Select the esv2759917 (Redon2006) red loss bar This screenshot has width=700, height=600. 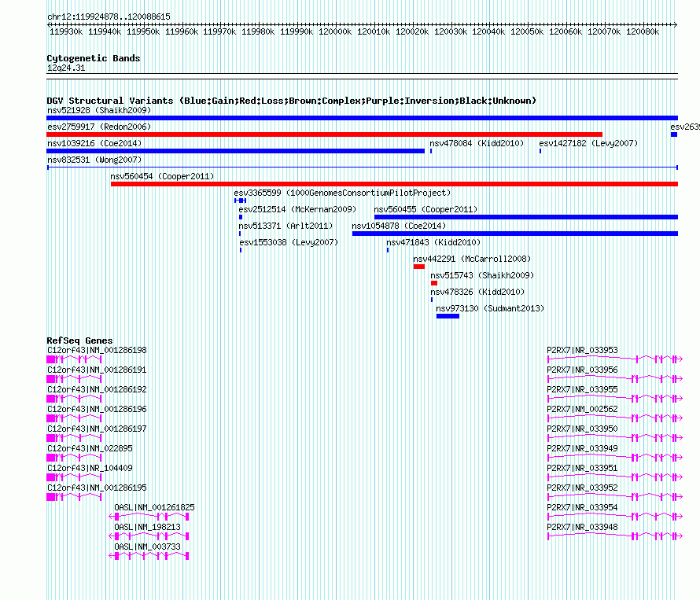click(325, 134)
